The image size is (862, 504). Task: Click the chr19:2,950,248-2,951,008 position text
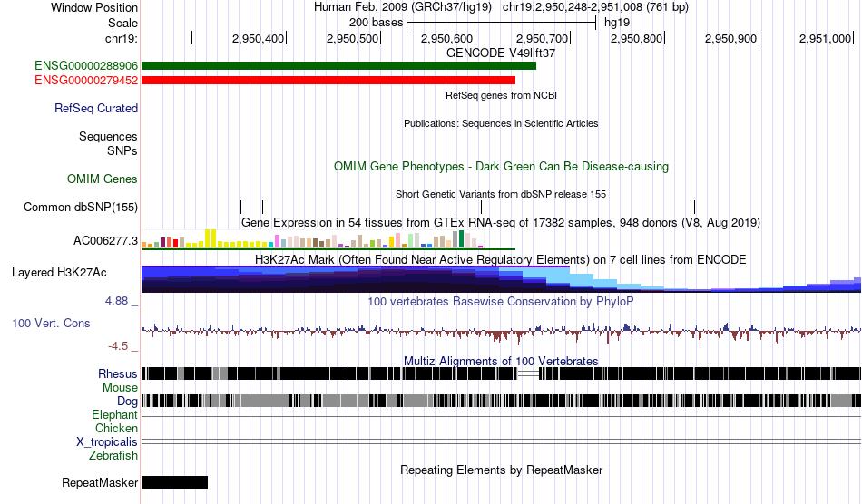coord(595,7)
